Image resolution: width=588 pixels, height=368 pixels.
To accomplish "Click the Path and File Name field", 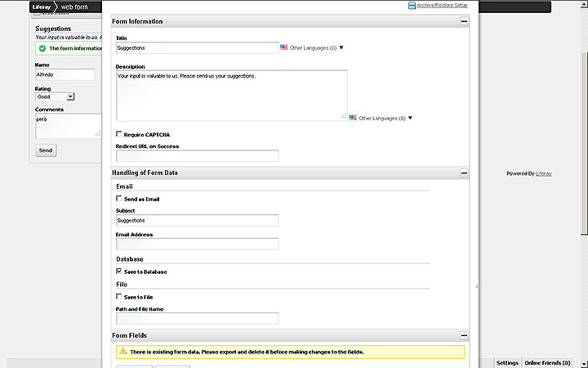I will point(198,318).
